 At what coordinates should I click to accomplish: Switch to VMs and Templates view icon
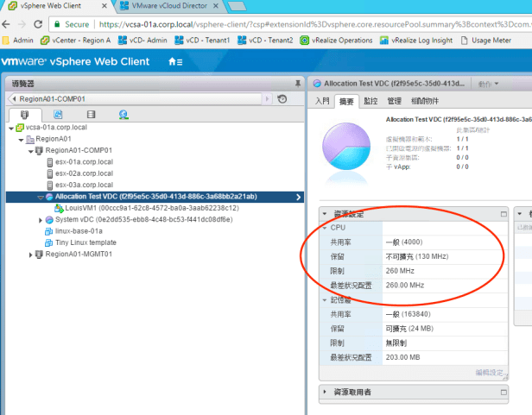coord(57,115)
